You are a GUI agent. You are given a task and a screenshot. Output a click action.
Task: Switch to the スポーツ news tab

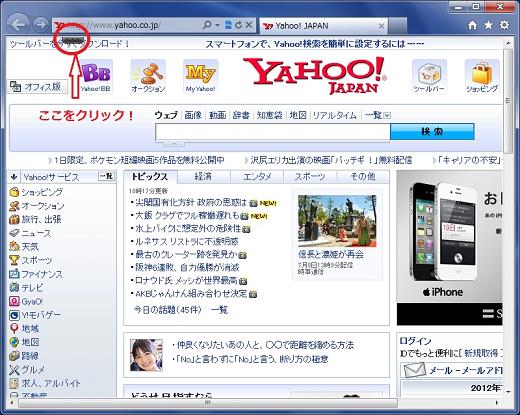pos(310,176)
